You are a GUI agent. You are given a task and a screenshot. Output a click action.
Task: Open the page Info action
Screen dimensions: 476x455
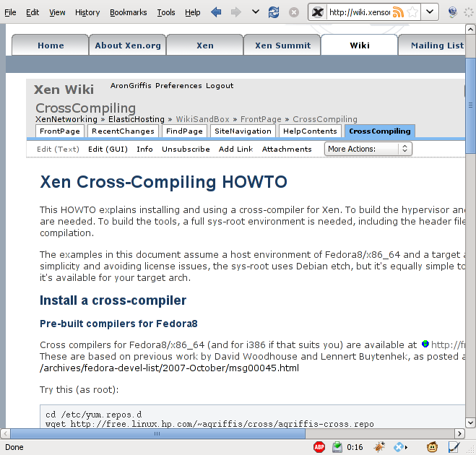144,149
